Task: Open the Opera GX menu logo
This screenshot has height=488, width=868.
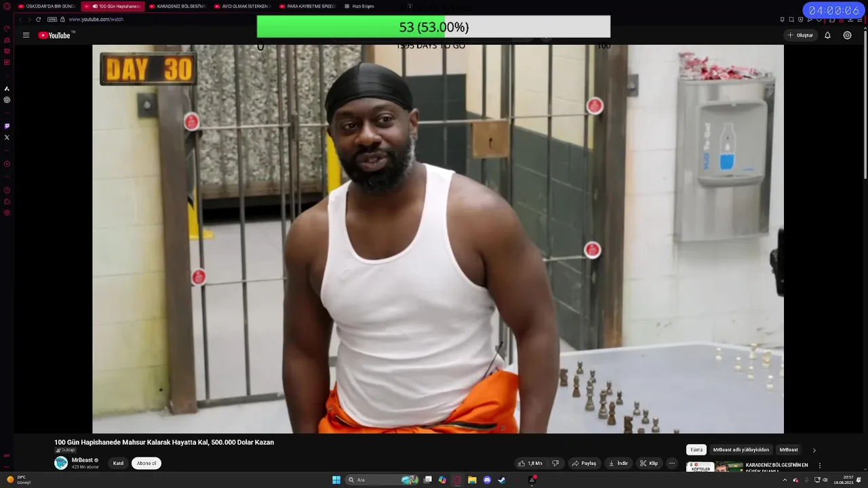Action: (7, 6)
